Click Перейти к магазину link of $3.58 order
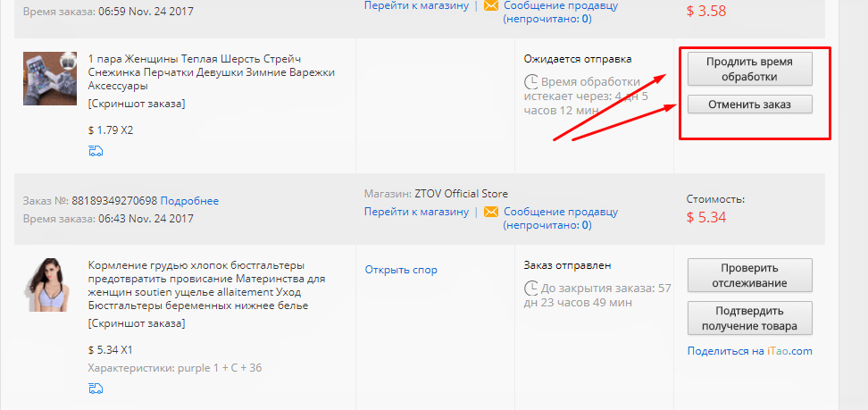868x410 pixels. (x=416, y=5)
